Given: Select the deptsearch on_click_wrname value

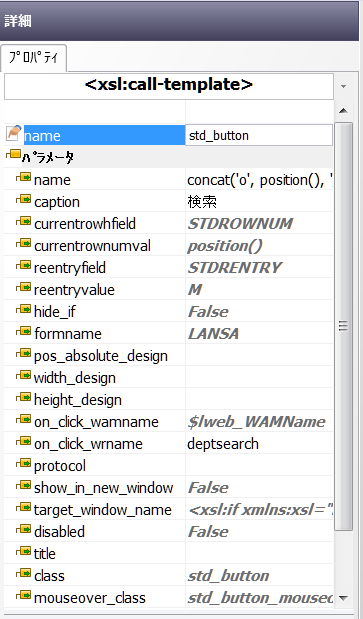Looking at the screenshot, I should point(223,444).
